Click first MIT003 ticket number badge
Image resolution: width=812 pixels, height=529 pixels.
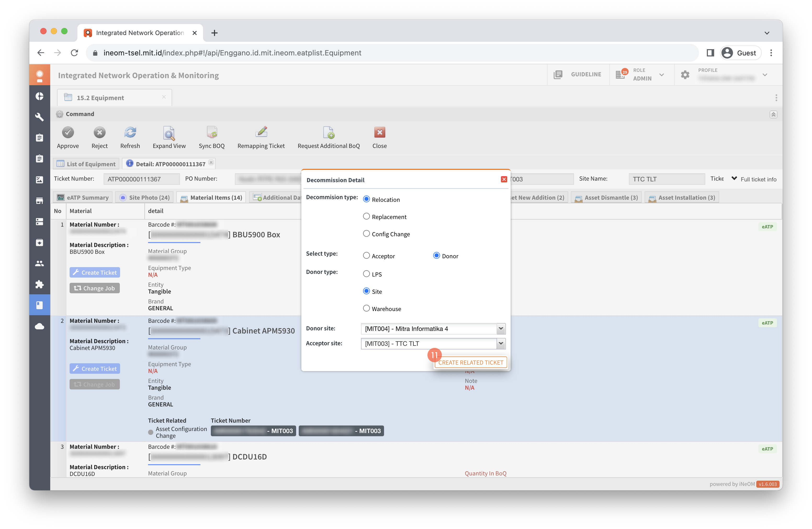(x=253, y=431)
